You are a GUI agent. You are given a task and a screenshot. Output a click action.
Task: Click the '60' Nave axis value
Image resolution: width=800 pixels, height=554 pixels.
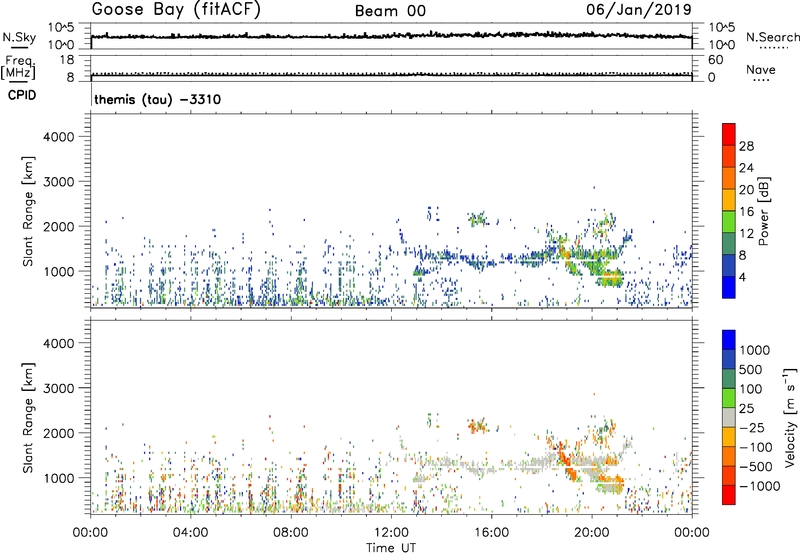(x=715, y=60)
